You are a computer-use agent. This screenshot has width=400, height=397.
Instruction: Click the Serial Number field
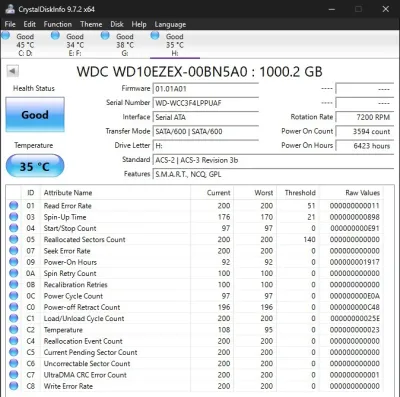coord(206,103)
